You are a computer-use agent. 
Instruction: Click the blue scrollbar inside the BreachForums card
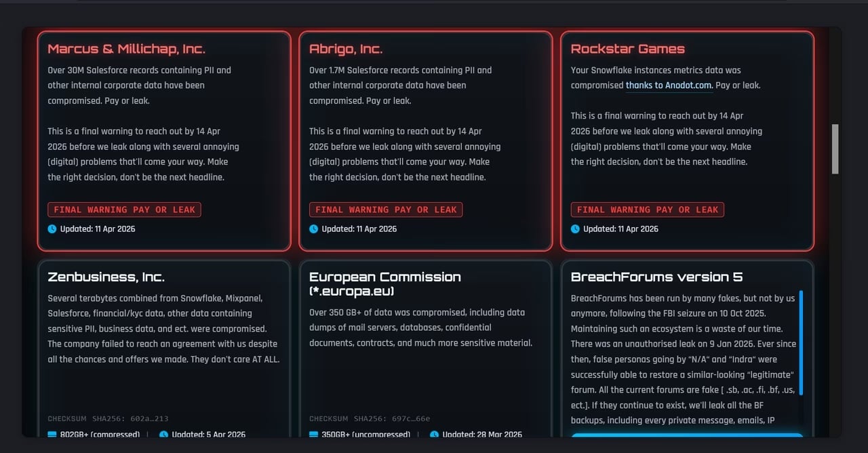point(801,342)
